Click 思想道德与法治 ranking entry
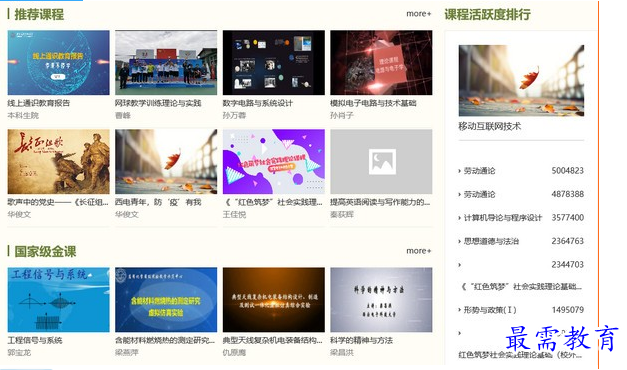The image size is (627, 370). coord(491,241)
